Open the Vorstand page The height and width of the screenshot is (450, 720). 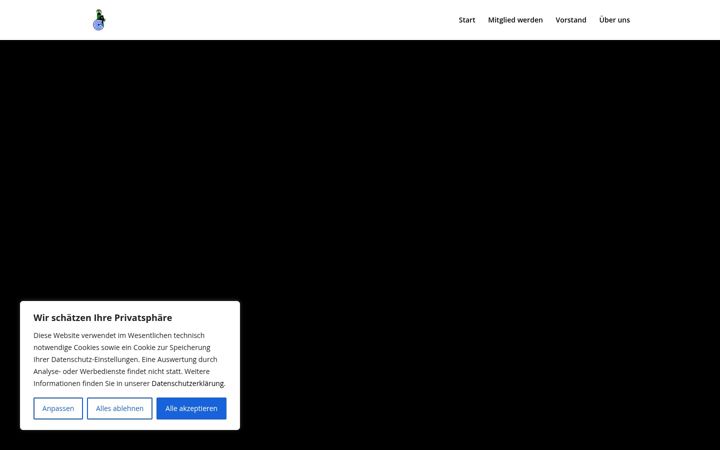pyautogui.click(x=571, y=20)
